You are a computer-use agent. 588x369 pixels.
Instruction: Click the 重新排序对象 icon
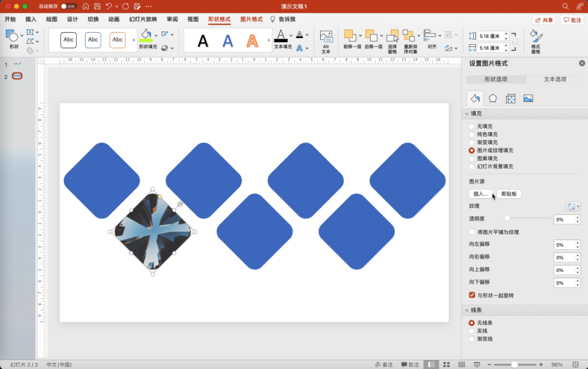[x=408, y=35]
